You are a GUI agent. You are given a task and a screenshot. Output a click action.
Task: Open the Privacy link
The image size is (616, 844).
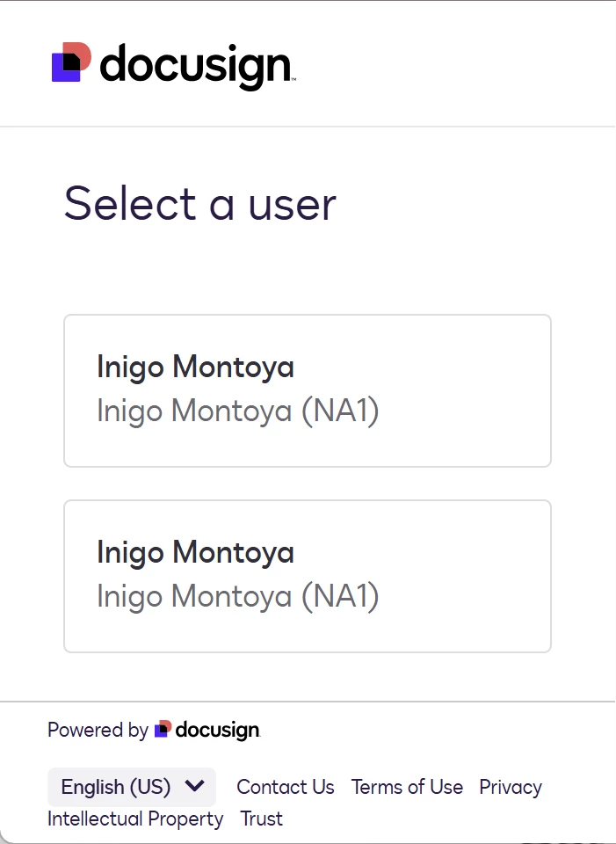click(511, 787)
